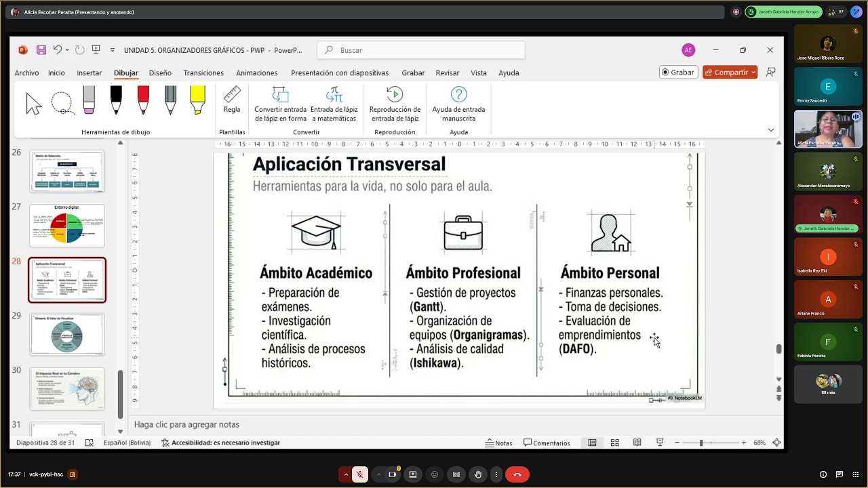
Task: Switch to the Insertar tab
Action: (x=89, y=73)
